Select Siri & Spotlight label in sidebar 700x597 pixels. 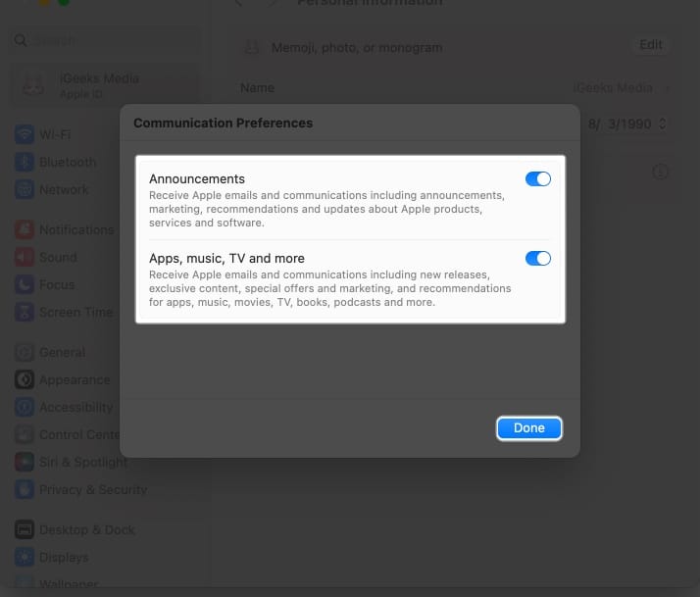(x=83, y=462)
